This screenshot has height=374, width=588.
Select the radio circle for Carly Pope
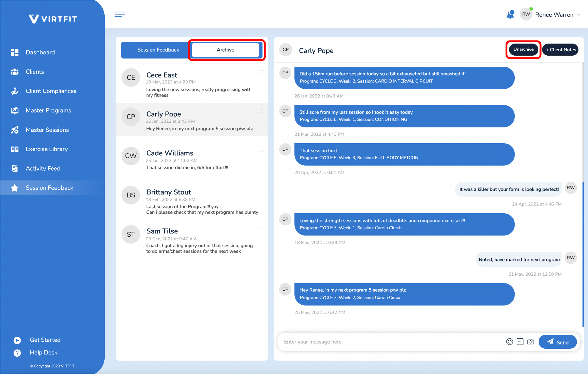261,111
